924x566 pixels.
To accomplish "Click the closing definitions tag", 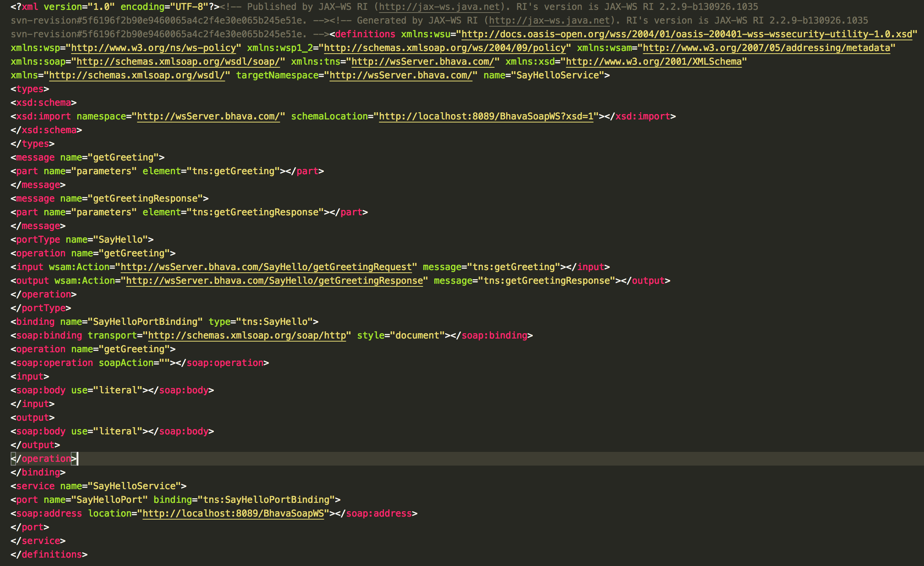I will click(x=49, y=555).
